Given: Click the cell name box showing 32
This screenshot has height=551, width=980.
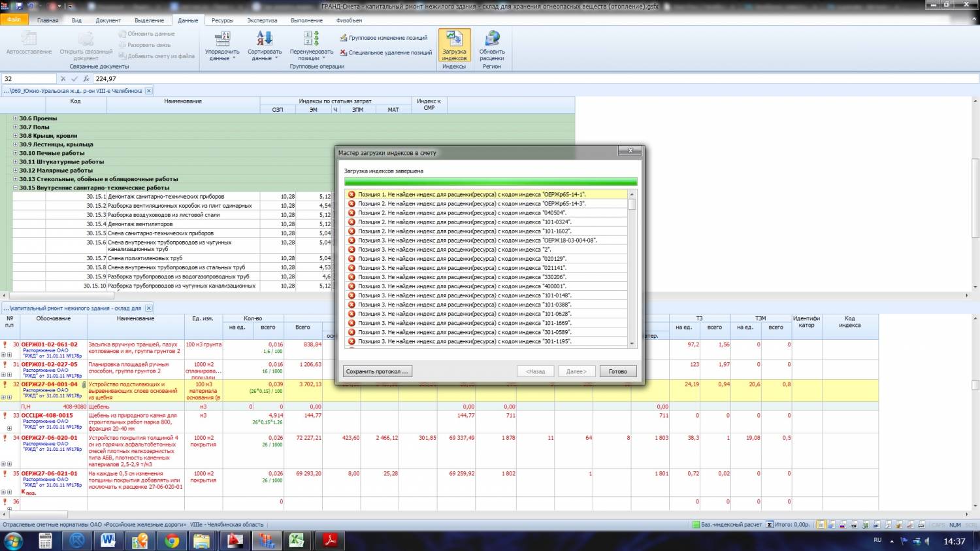Looking at the screenshot, I should 26,78.
